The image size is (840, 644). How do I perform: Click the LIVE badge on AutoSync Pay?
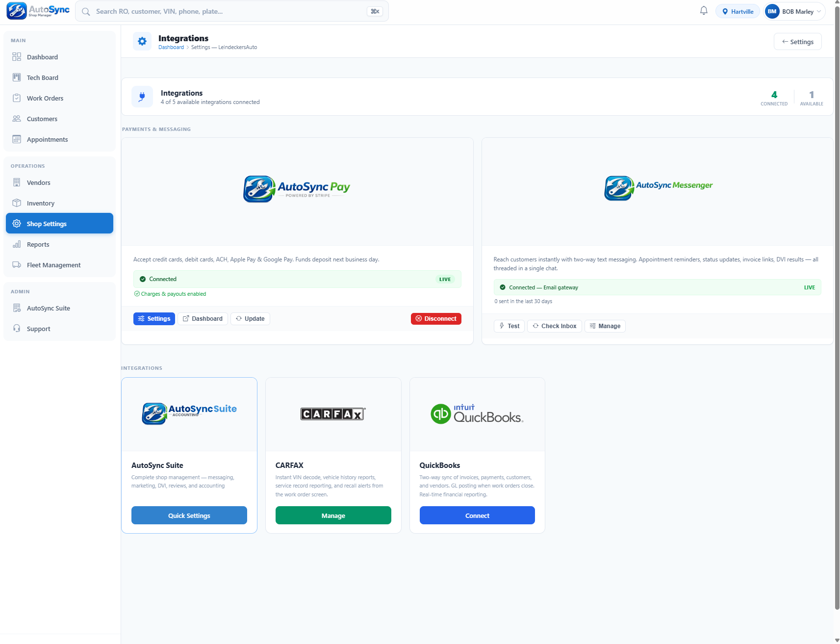[x=445, y=280]
